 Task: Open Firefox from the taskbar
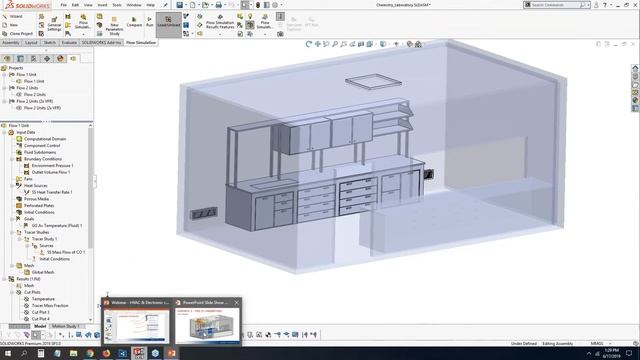tap(106, 353)
